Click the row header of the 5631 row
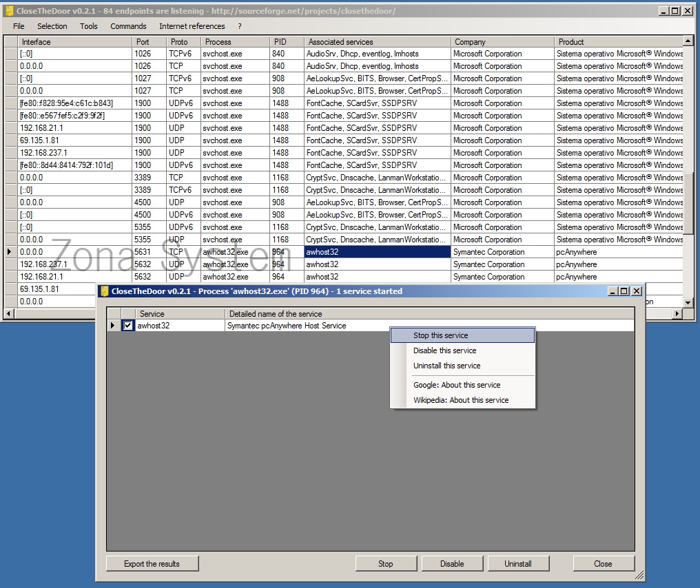The width and height of the screenshot is (700, 588). (11, 252)
